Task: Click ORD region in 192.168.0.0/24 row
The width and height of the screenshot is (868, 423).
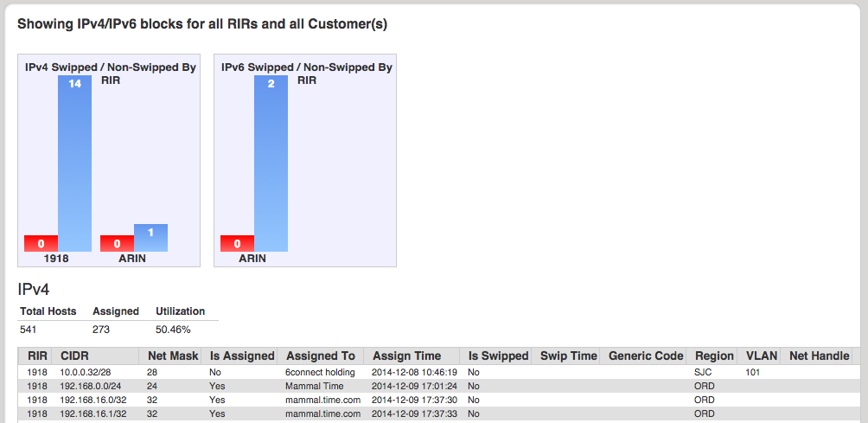Action: (704, 386)
